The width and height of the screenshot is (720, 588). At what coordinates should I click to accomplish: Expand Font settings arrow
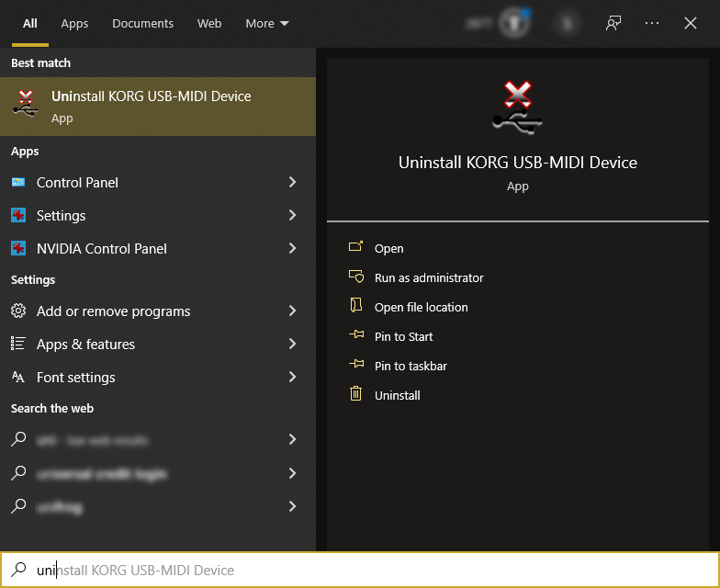click(x=292, y=377)
